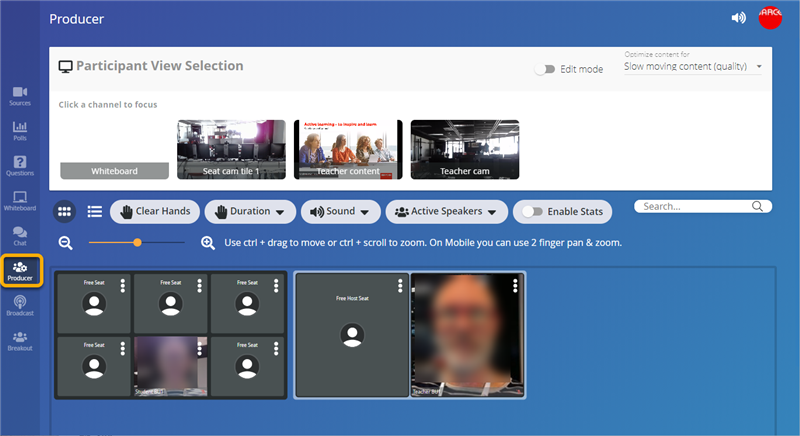Click the Producer page title
This screenshot has height=436, width=800.
(x=77, y=19)
